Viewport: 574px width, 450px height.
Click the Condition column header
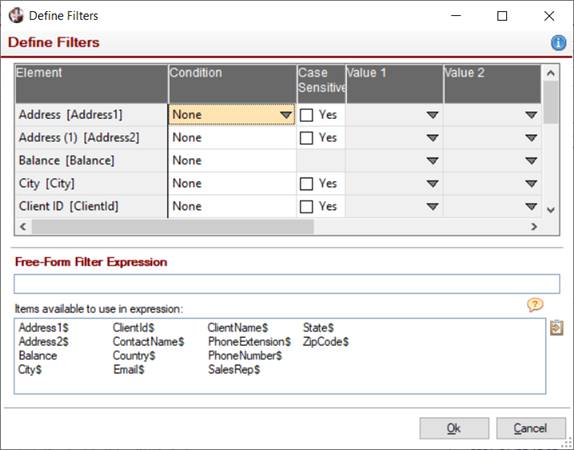point(232,84)
